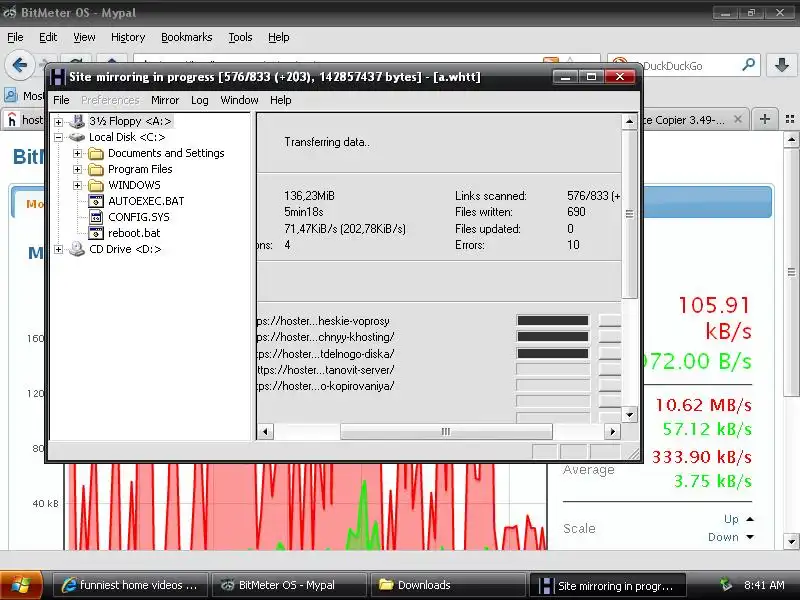Open Tools menu in Mypal browser

click(240, 37)
